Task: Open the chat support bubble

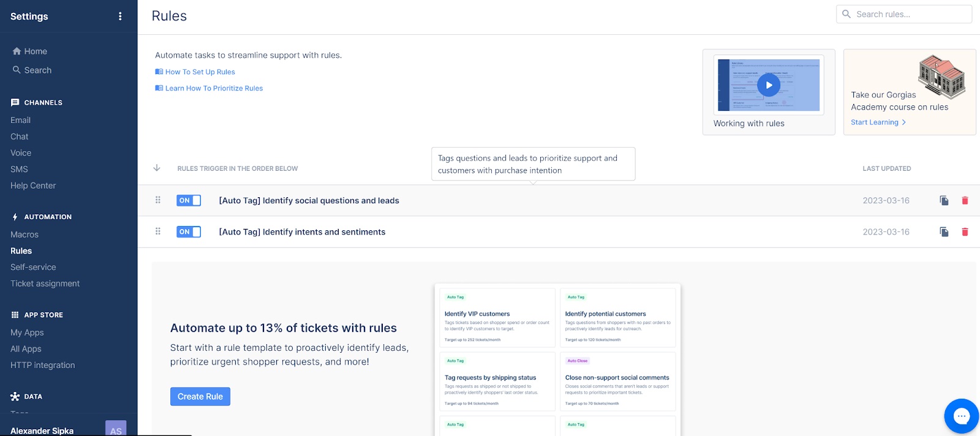Action: (x=961, y=416)
